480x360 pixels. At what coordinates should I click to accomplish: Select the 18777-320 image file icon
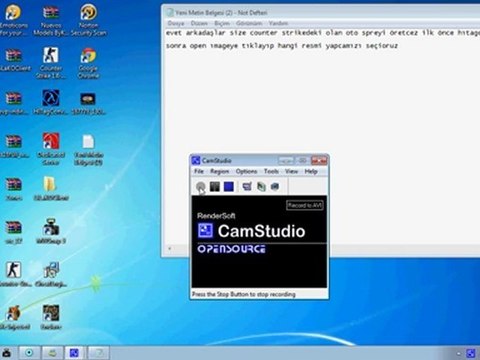tap(88, 103)
